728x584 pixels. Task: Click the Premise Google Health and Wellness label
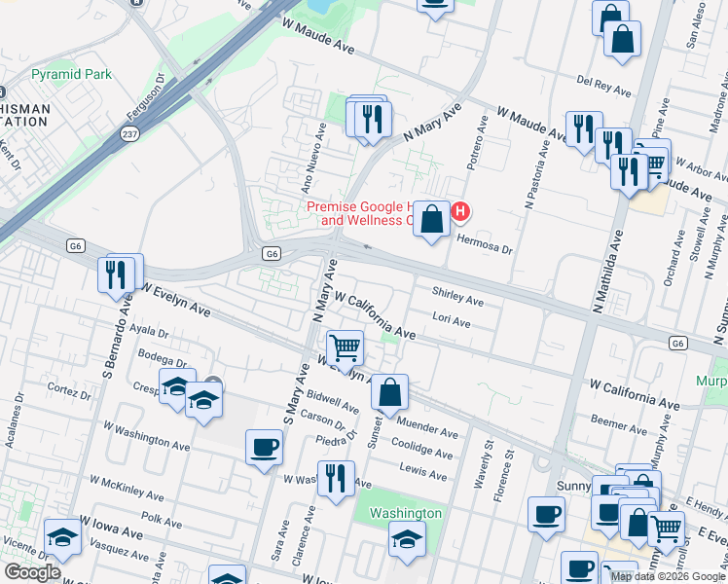click(360, 213)
